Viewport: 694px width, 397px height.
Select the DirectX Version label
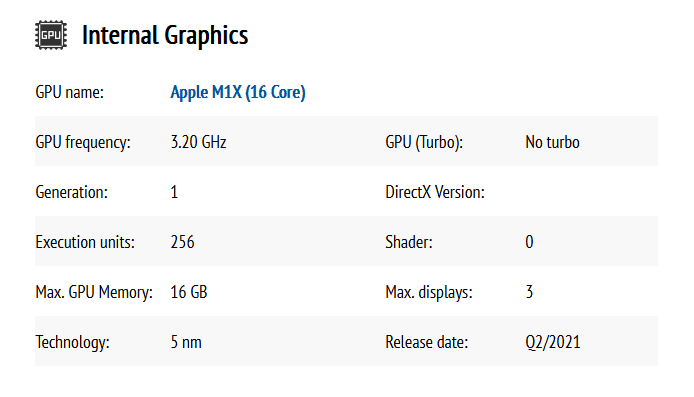click(435, 192)
